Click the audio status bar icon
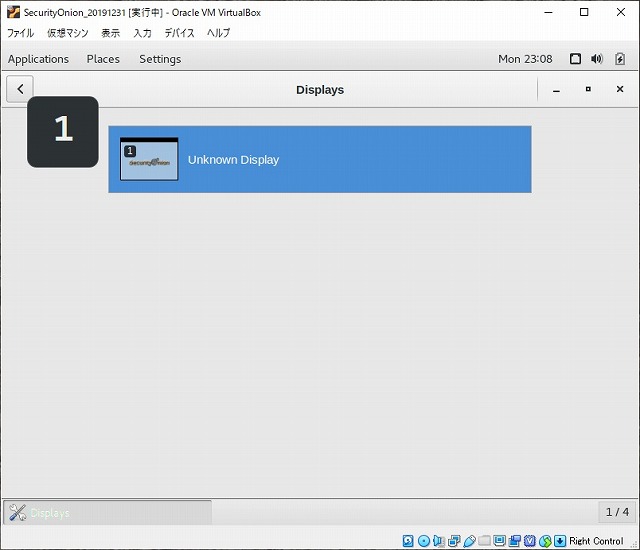The image size is (640, 550). coord(439,541)
